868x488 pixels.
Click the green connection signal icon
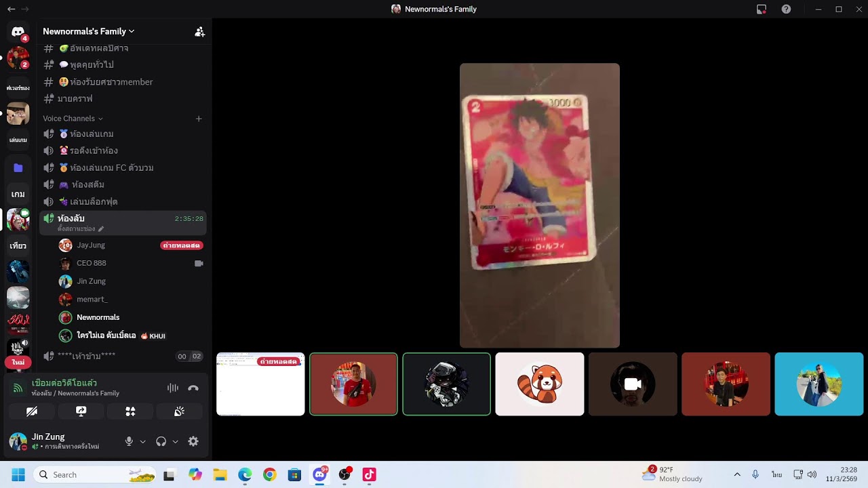coord(18,388)
